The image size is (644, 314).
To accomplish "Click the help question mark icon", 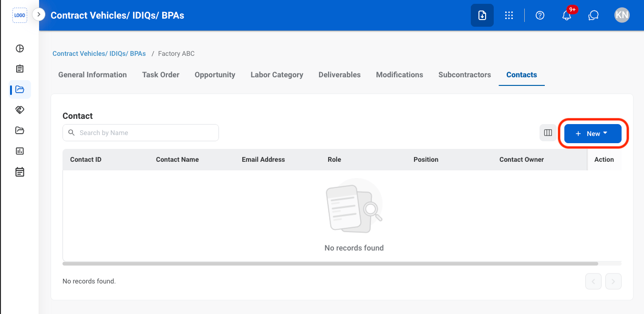I will (540, 15).
